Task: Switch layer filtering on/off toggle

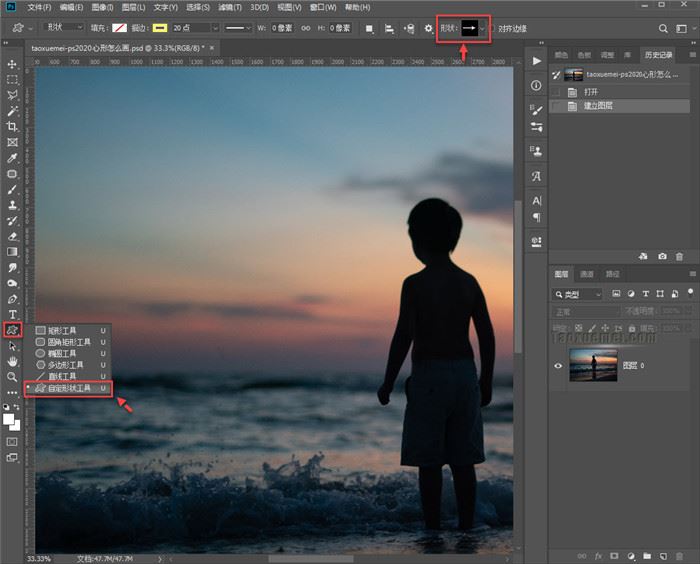Action: (690, 293)
